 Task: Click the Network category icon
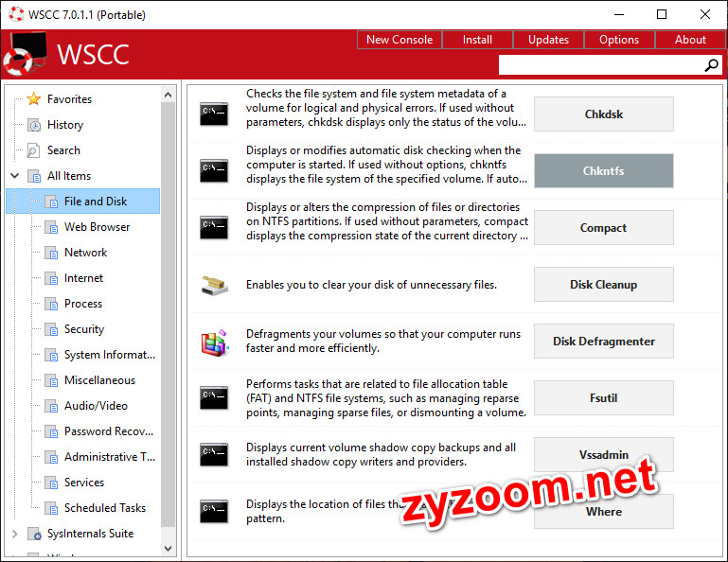click(51, 253)
